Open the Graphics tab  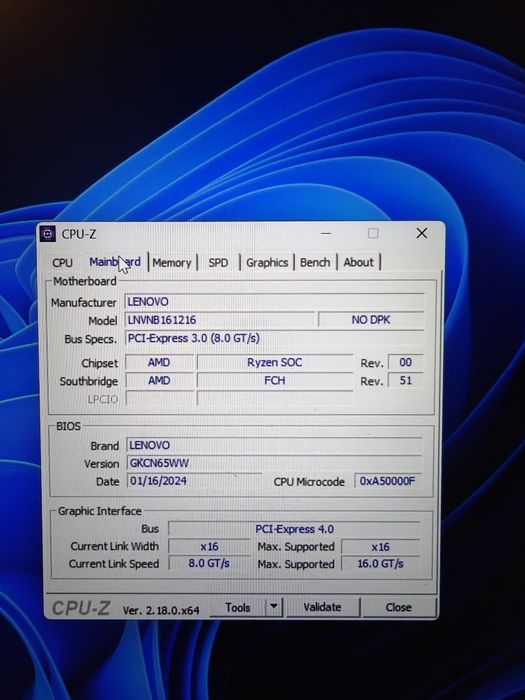[x=267, y=262]
